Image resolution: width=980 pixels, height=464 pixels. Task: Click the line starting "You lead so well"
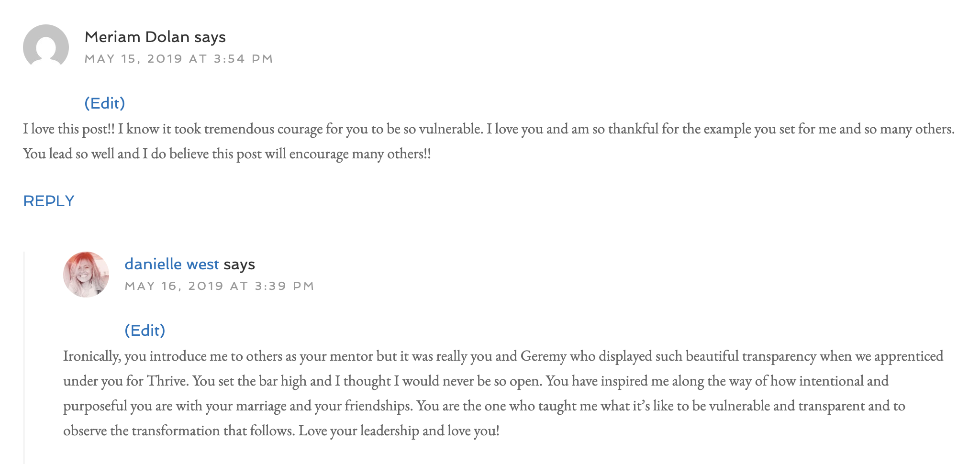(x=227, y=154)
